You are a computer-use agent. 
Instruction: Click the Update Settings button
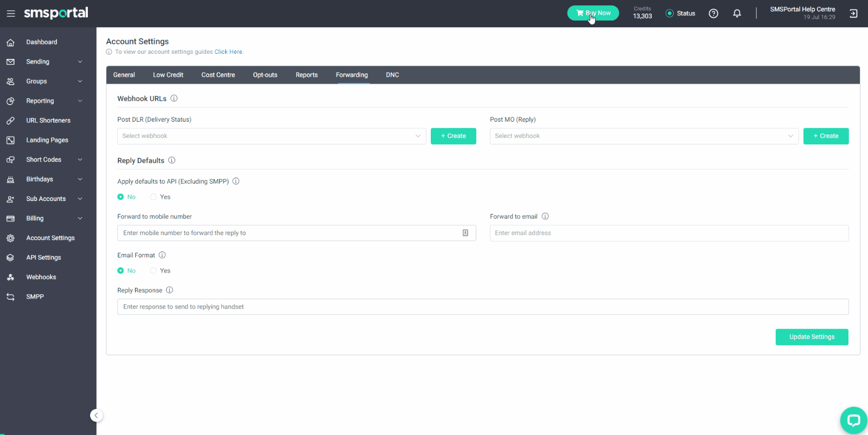pos(812,337)
